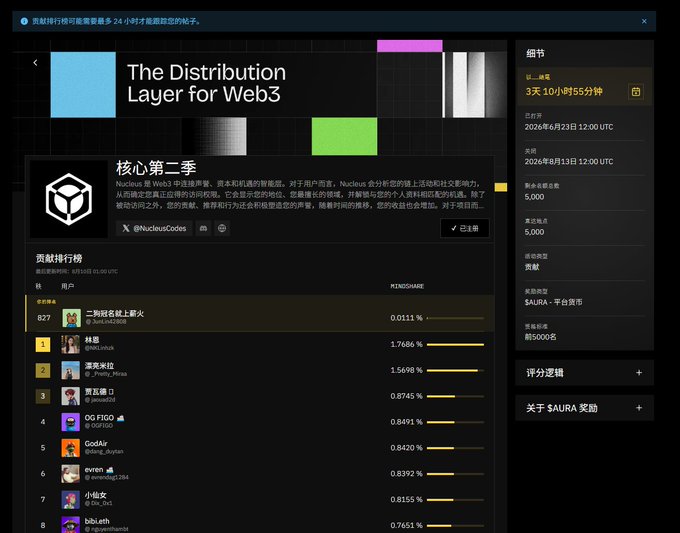Viewport: 680px width, 533px height.
Task: Click the 0.0111 % mindshare value
Action: pos(406,318)
